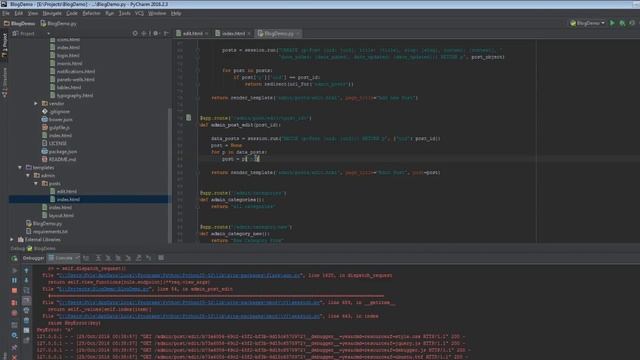Open the Edit menu
Viewport: 640px width, 360px height.
19,13
